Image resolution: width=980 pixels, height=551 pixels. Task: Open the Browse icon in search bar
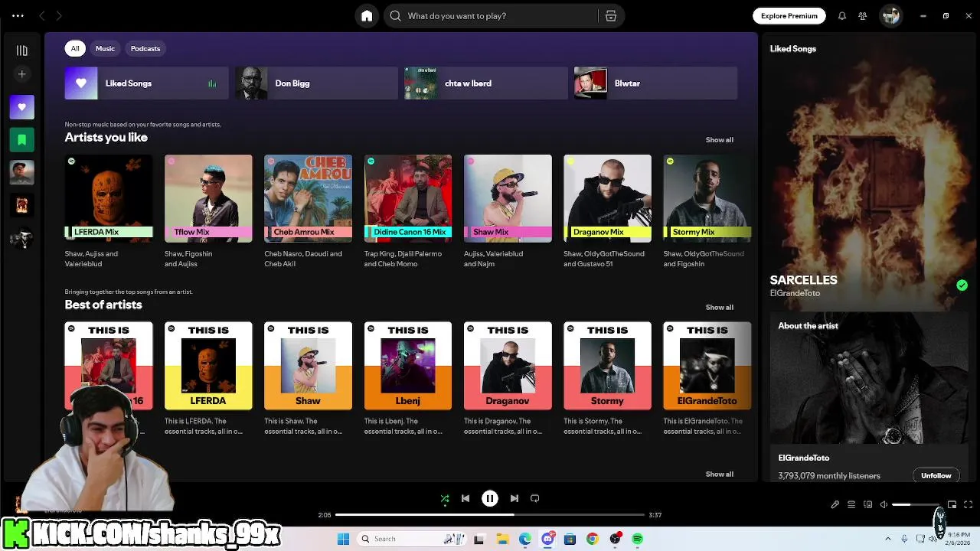(610, 16)
